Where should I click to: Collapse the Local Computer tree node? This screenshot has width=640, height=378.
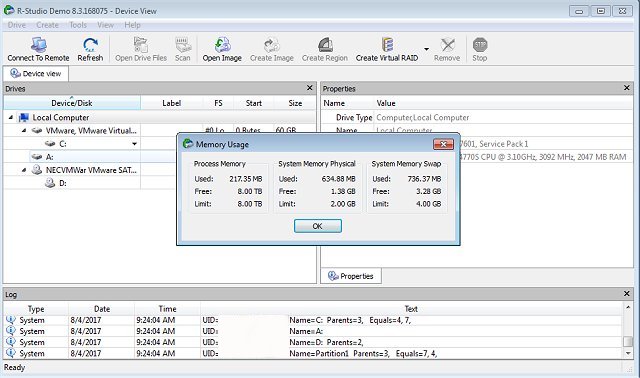pos(11,118)
